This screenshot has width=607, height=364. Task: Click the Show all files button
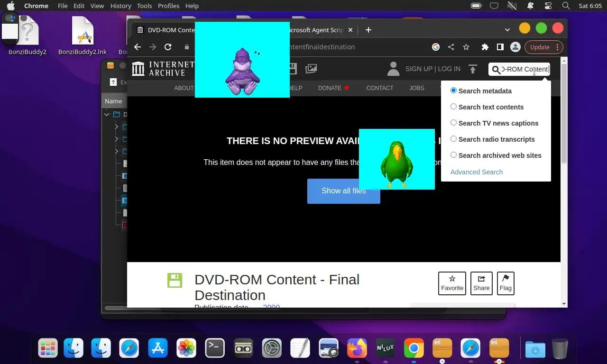click(344, 191)
